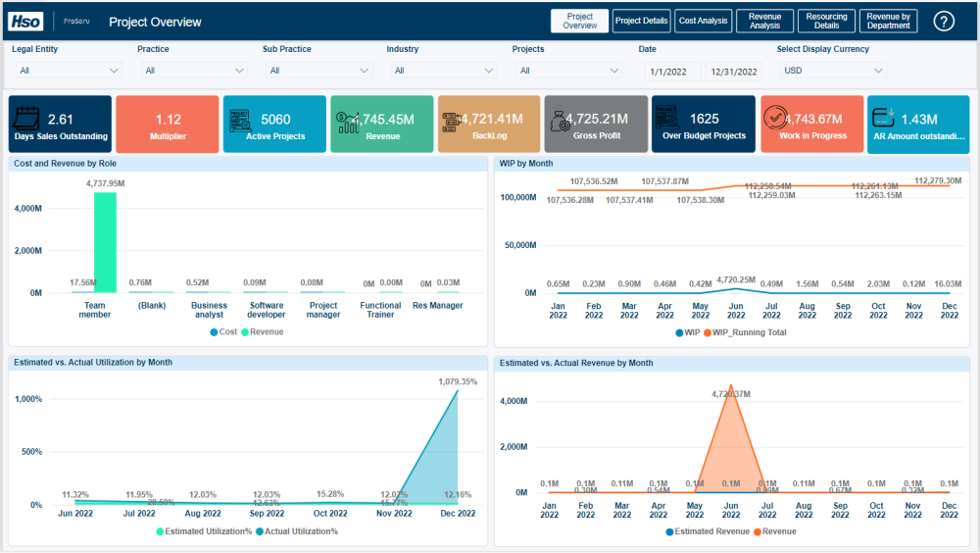The image size is (980, 553).
Task: Open the Sub Practice filter dropdown
Action: click(318, 71)
